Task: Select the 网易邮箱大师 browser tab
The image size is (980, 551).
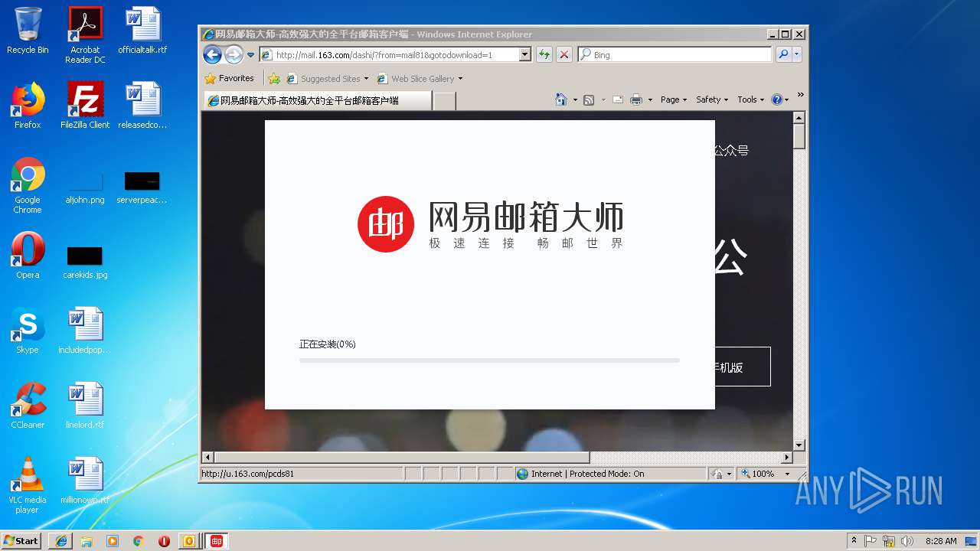Action: pyautogui.click(x=317, y=100)
